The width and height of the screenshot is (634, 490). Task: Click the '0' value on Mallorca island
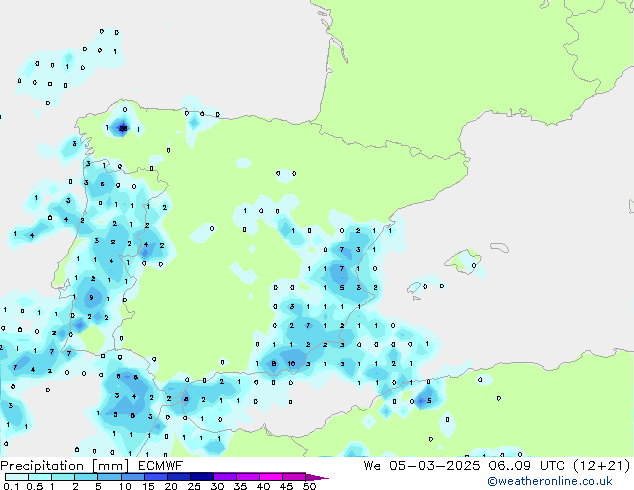pyautogui.click(x=474, y=266)
